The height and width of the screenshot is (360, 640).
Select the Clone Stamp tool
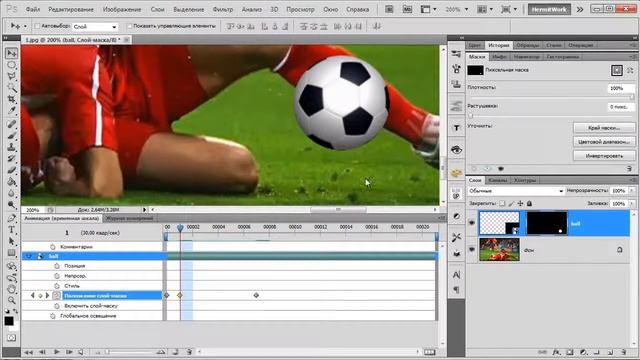[x=11, y=147]
